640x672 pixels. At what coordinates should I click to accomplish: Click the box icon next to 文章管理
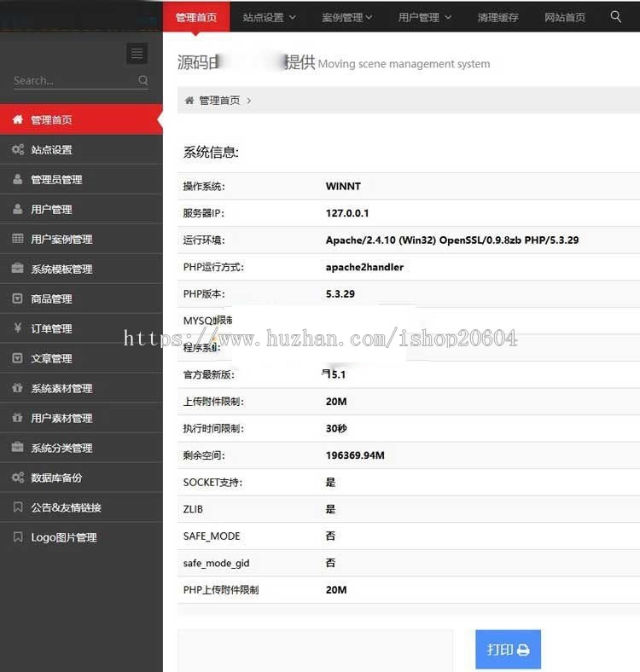[x=18, y=358]
